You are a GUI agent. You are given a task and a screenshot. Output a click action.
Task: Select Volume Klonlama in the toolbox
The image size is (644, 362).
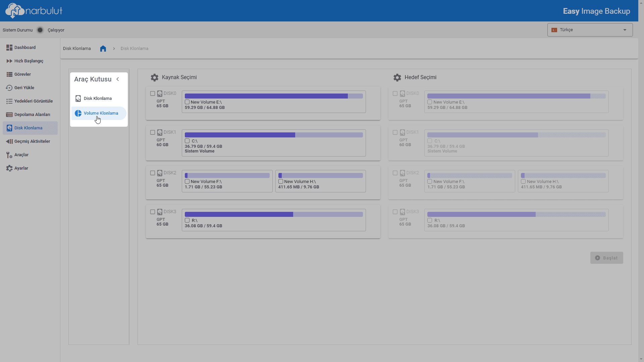point(99,113)
